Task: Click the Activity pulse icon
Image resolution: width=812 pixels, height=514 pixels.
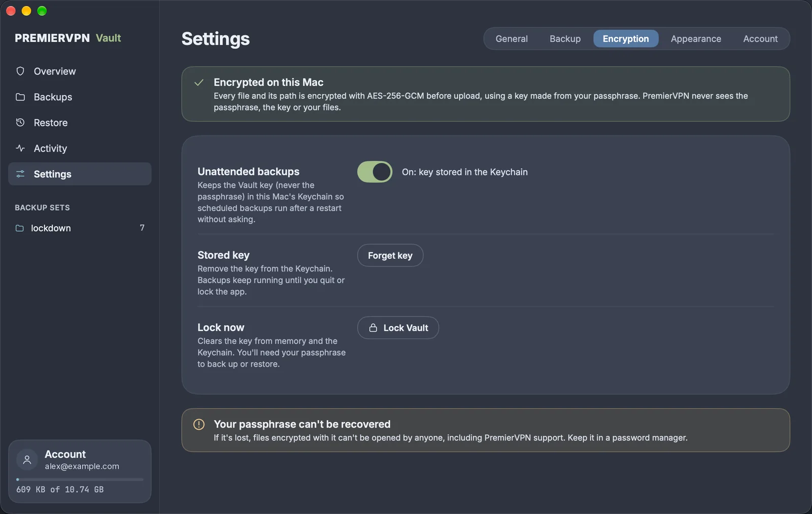Action: 20,148
